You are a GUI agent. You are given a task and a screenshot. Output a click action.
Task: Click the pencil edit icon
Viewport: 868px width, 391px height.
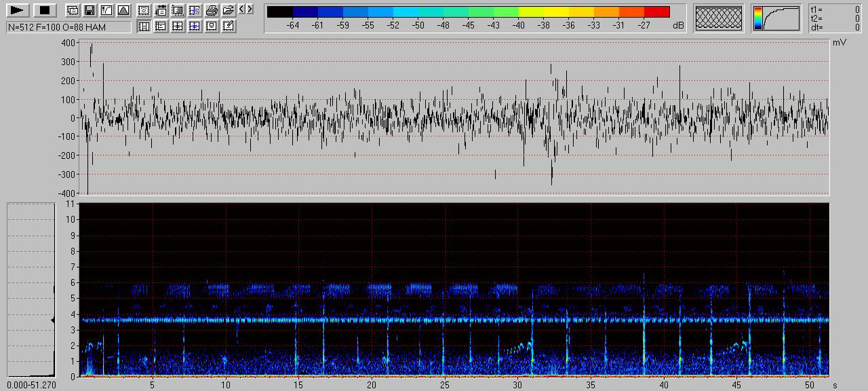click(x=229, y=26)
